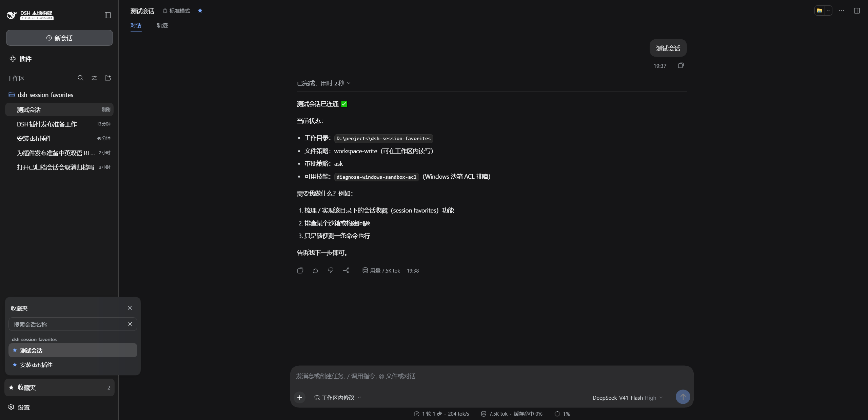This screenshot has height=420, width=868.
Task: Close the 收藏夹 popup panel
Action: 130,308
